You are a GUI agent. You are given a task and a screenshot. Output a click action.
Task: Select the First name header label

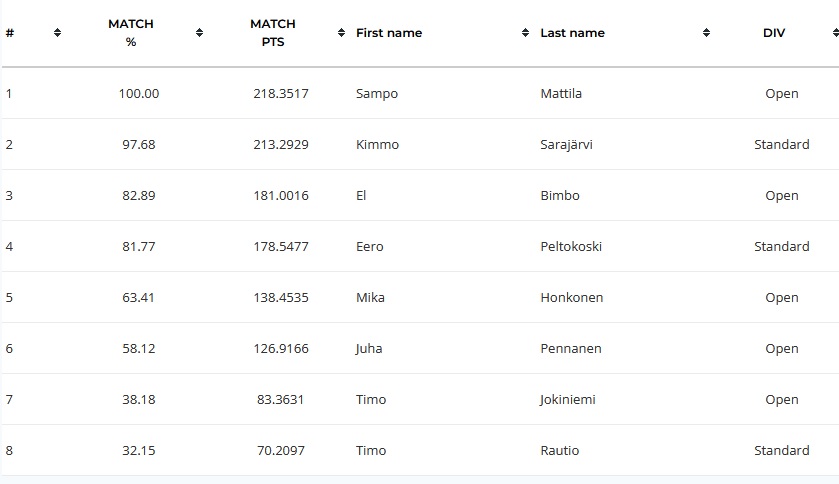click(x=389, y=33)
